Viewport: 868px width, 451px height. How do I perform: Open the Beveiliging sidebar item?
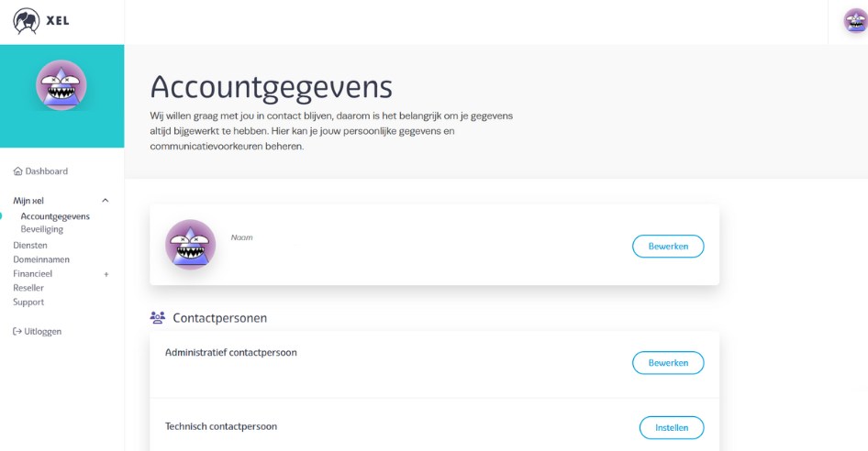coord(42,229)
